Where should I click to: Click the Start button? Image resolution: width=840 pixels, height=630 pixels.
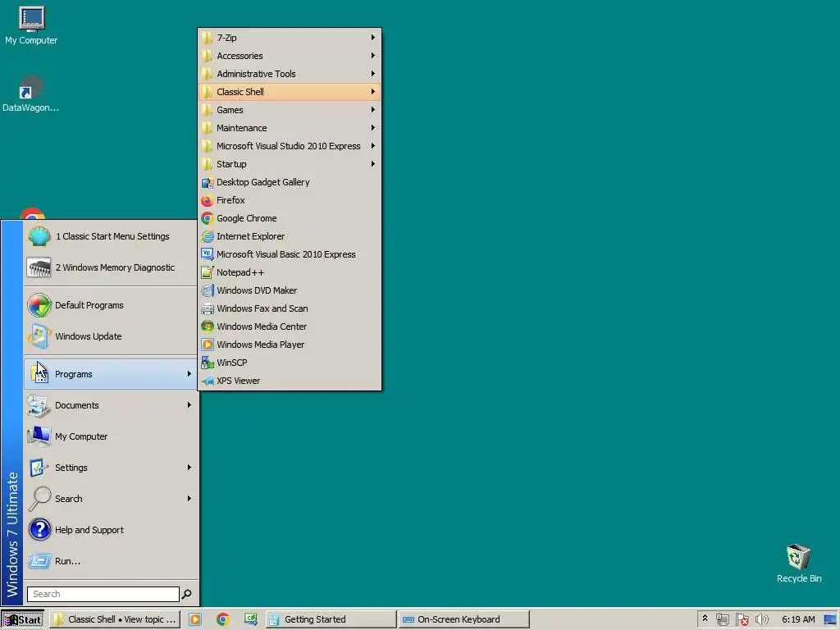coord(22,620)
